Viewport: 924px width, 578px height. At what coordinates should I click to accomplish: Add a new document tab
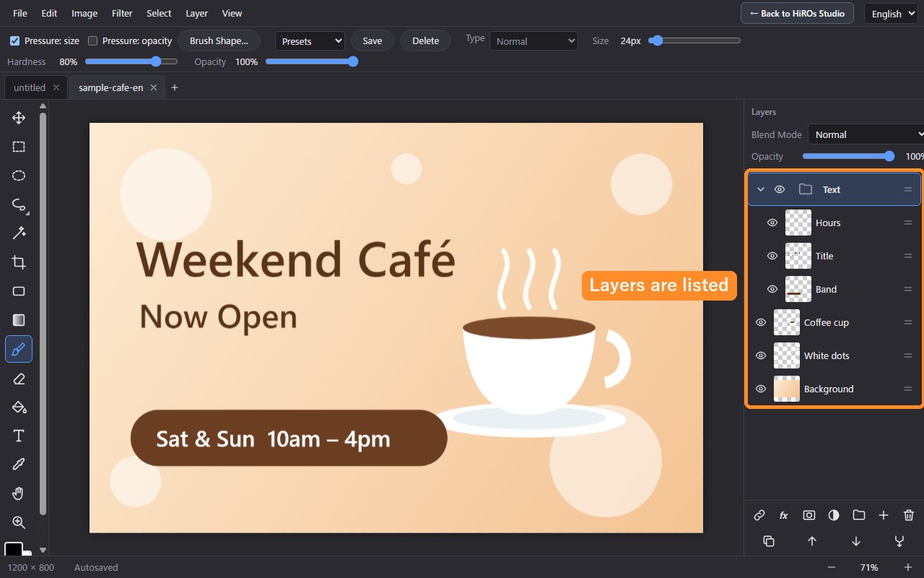coord(174,87)
